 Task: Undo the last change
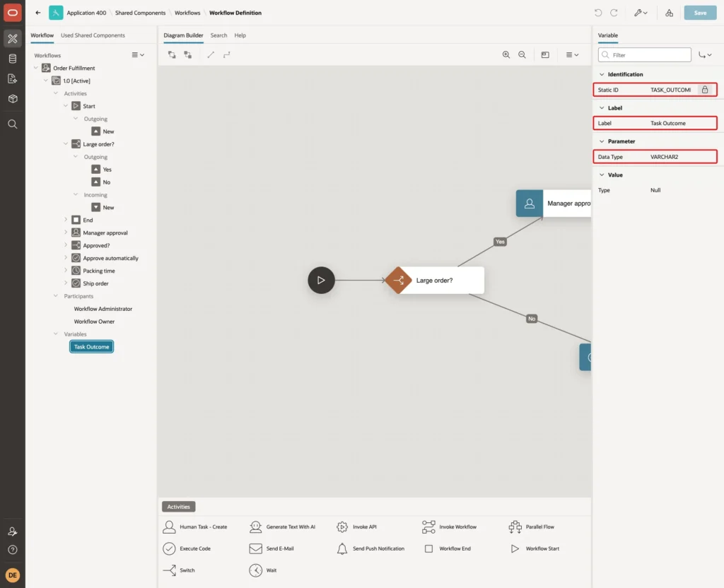click(x=598, y=13)
